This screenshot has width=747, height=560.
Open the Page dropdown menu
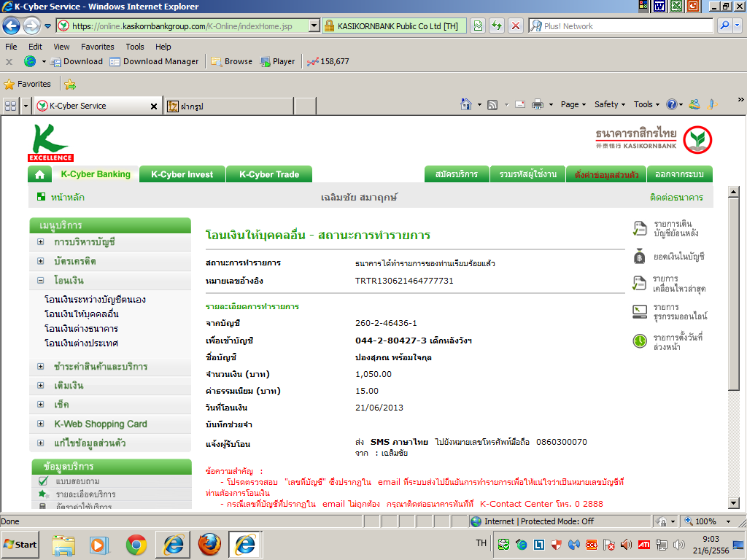tap(573, 104)
